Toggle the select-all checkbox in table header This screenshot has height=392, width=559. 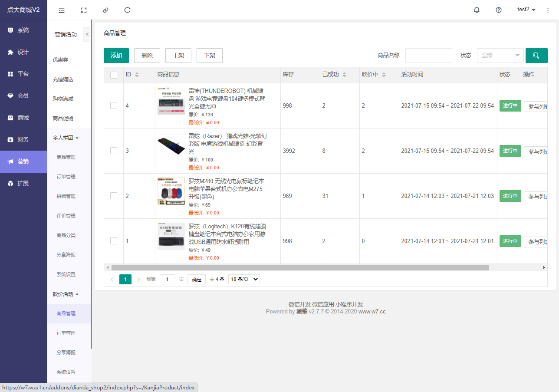(x=114, y=75)
